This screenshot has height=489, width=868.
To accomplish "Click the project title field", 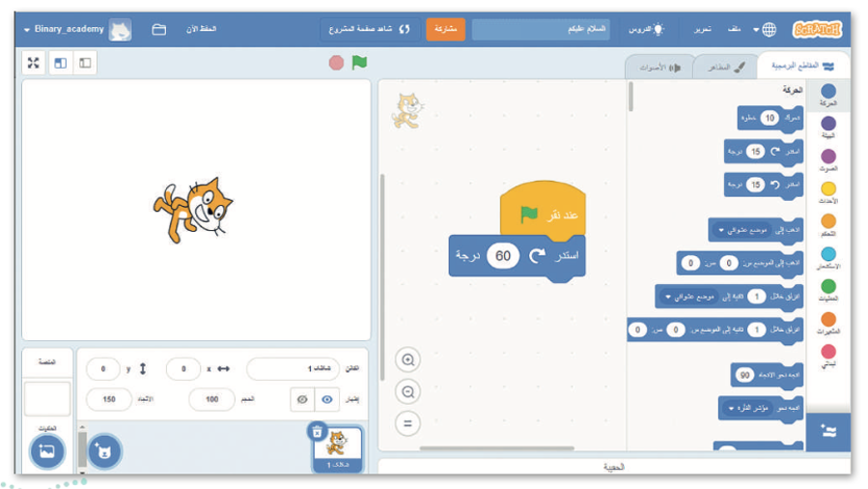I will tap(541, 29).
